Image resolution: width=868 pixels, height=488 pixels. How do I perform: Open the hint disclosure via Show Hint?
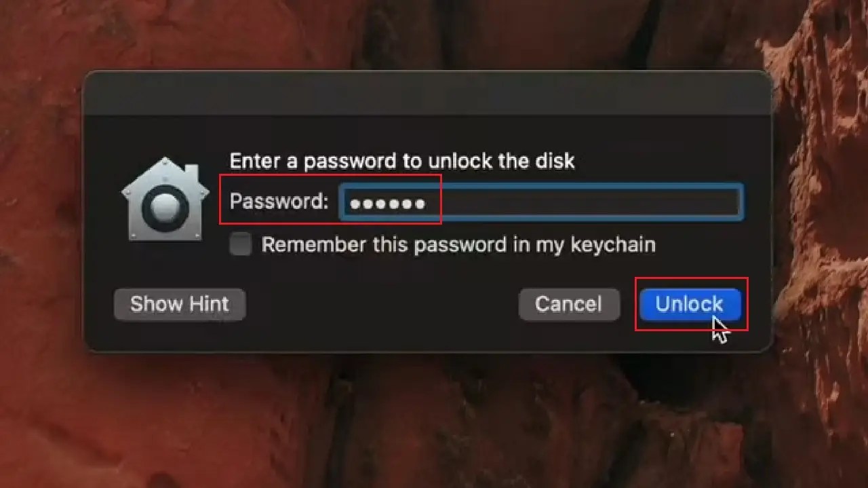179,304
